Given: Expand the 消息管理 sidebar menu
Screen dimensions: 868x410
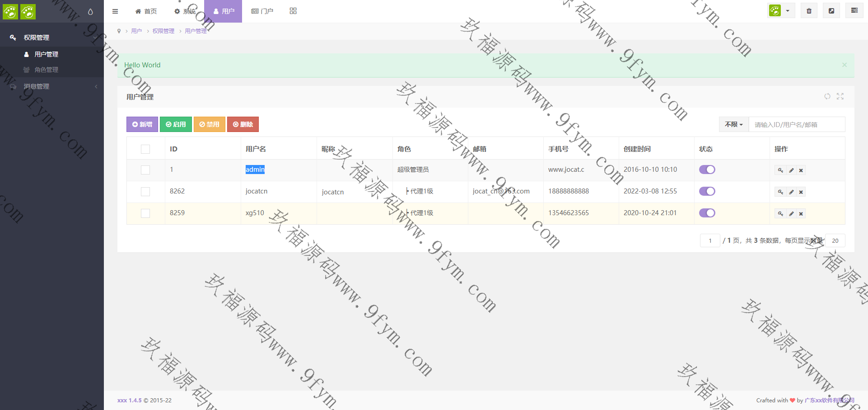Looking at the screenshot, I should pos(52,86).
